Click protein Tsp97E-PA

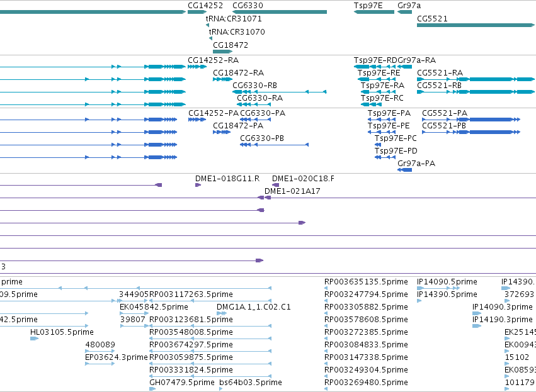coord(389,113)
